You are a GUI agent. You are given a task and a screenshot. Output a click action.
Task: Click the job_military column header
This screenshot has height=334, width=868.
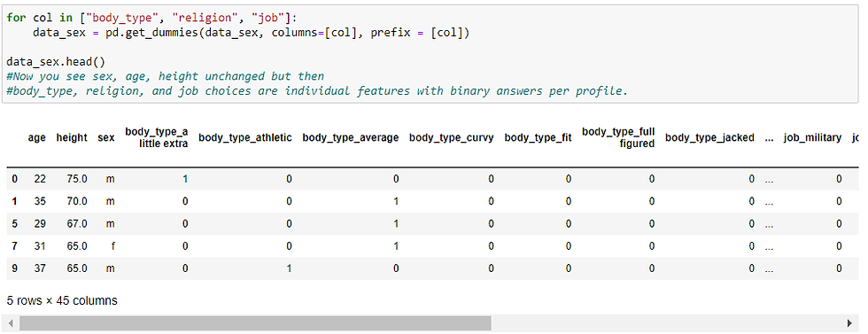tap(812, 137)
